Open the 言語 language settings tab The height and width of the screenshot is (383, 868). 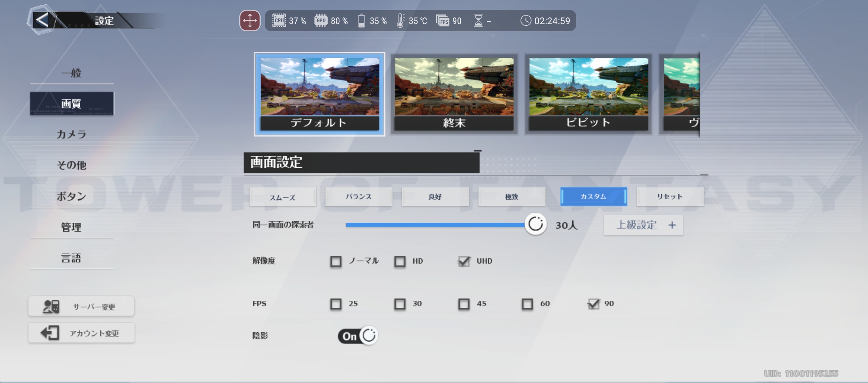[71, 259]
